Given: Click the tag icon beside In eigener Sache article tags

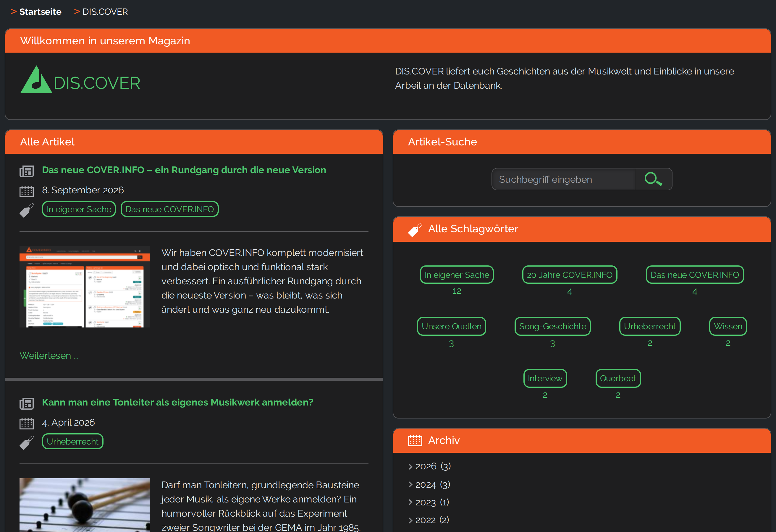Looking at the screenshot, I should click(x=26, y=210).
